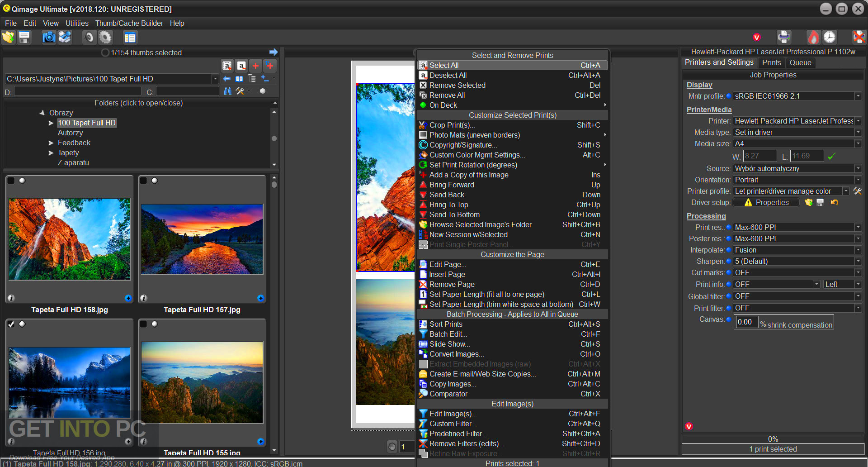
Task: Open driver setup with the Properties button
Action: pyautogui.click(x=766, y=202)
